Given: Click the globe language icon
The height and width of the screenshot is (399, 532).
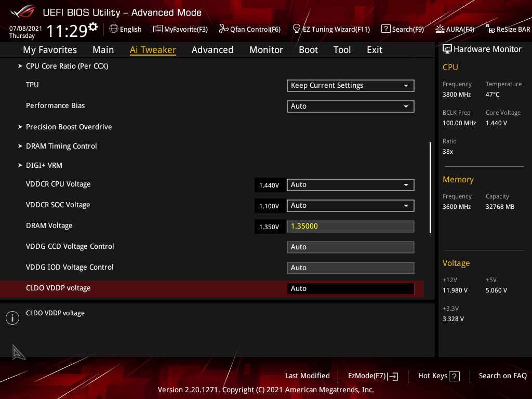Looking at the screenshot, I should (114, 29).
